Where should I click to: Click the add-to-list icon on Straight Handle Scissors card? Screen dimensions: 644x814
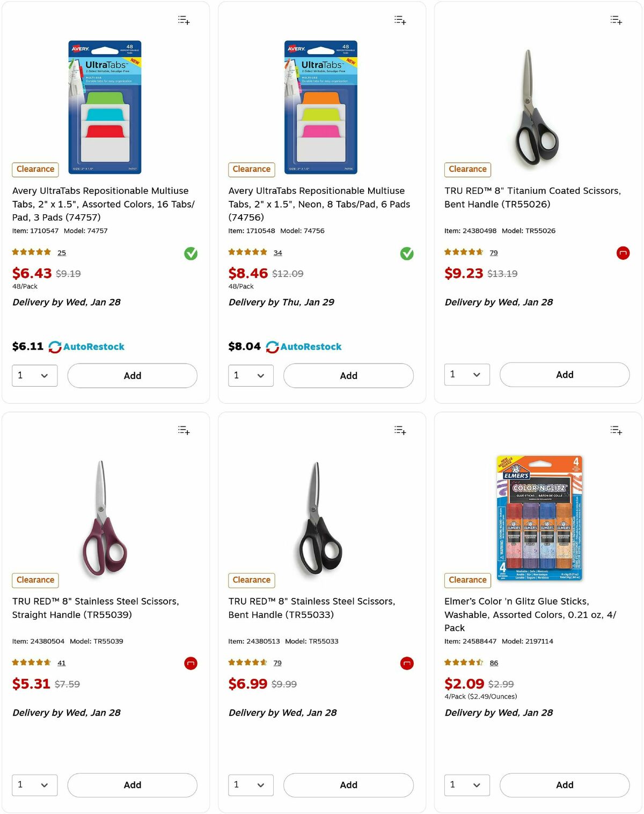183,430
